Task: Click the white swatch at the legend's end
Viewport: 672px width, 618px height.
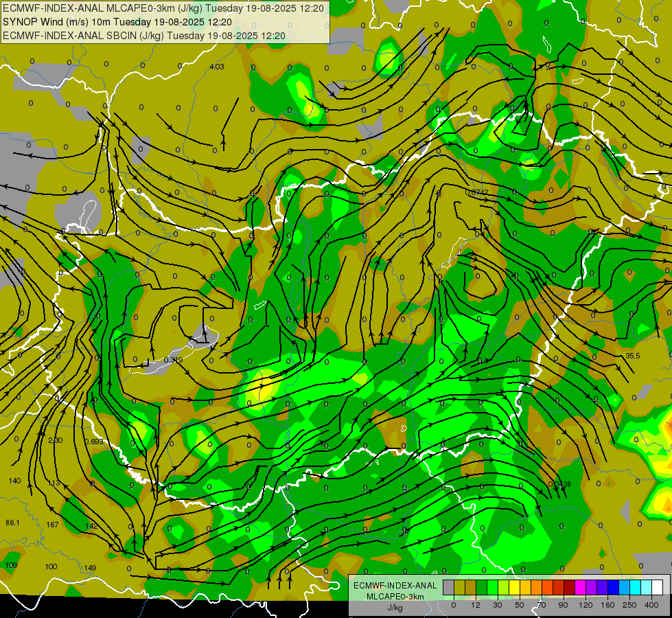Action: tap(658, 587)
